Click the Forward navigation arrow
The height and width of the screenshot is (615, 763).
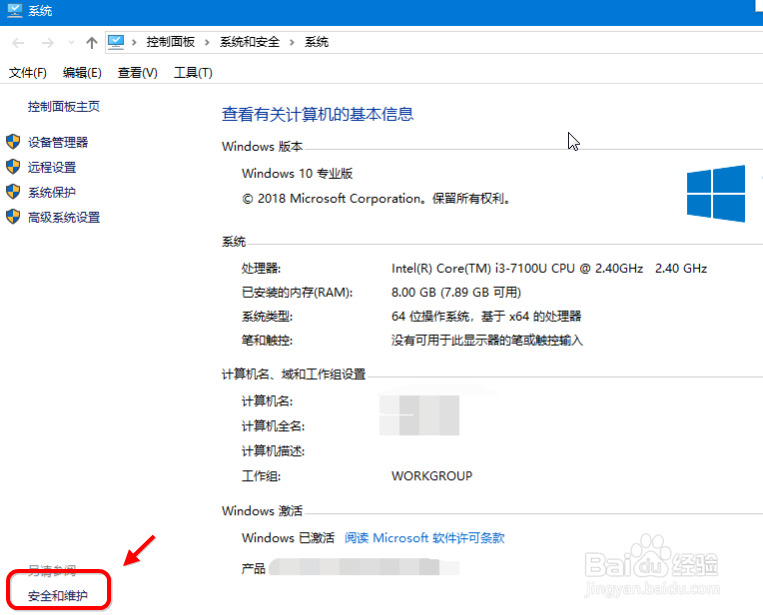47,43
